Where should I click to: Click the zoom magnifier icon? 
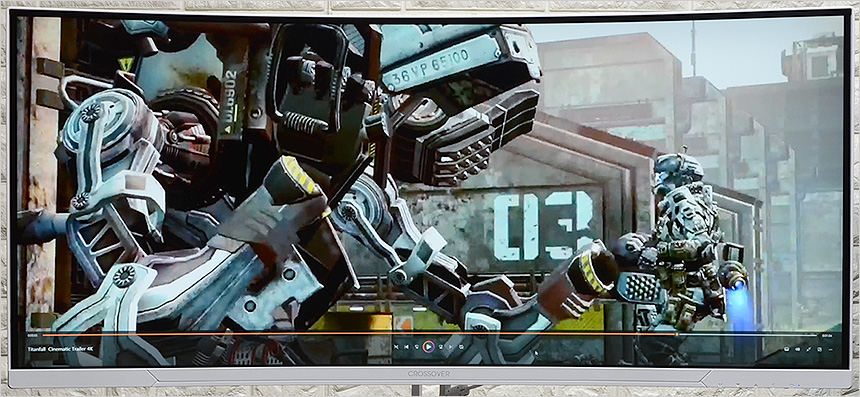pos(819,349)
